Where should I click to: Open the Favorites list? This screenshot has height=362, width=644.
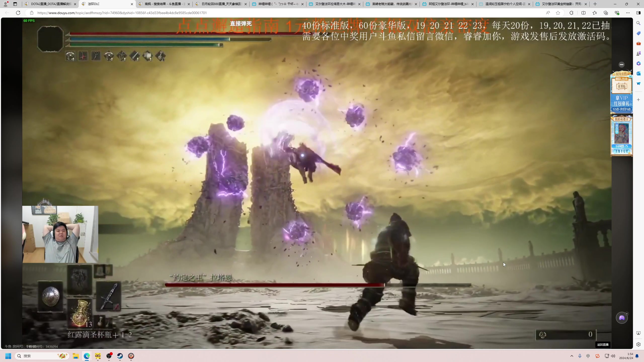tap(595, 13)
